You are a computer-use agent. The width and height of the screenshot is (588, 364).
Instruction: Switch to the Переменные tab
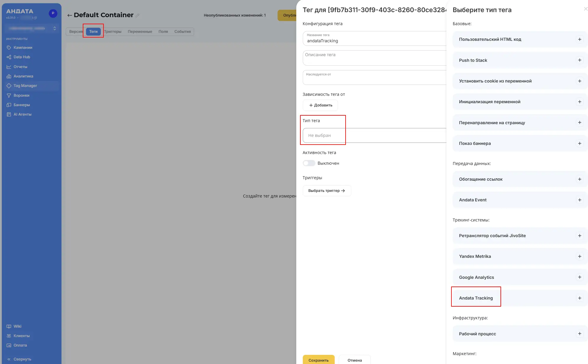pyautogui.click(x=140, y=32)
